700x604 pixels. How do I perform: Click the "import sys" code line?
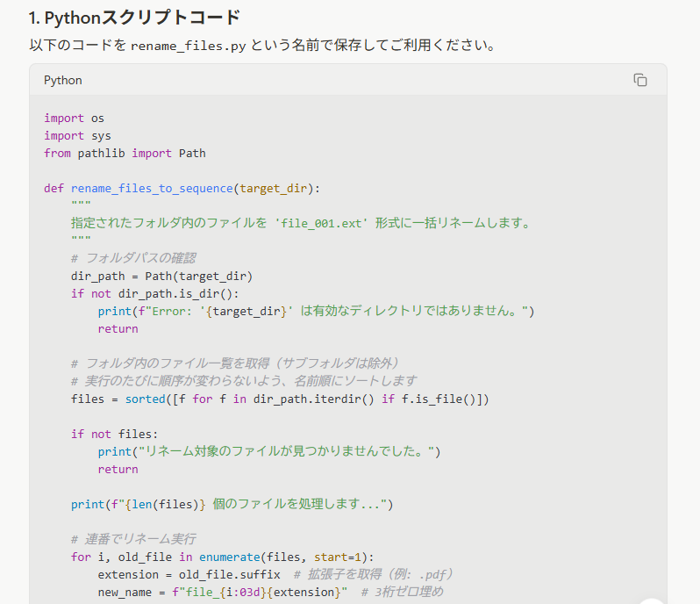(x=77, y=135)
